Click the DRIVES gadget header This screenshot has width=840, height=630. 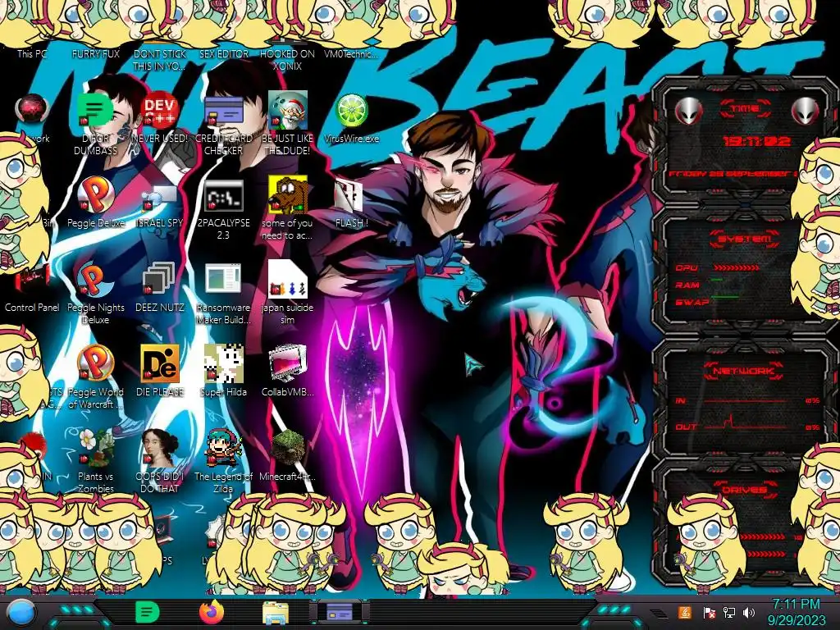(x=745, y=490)
